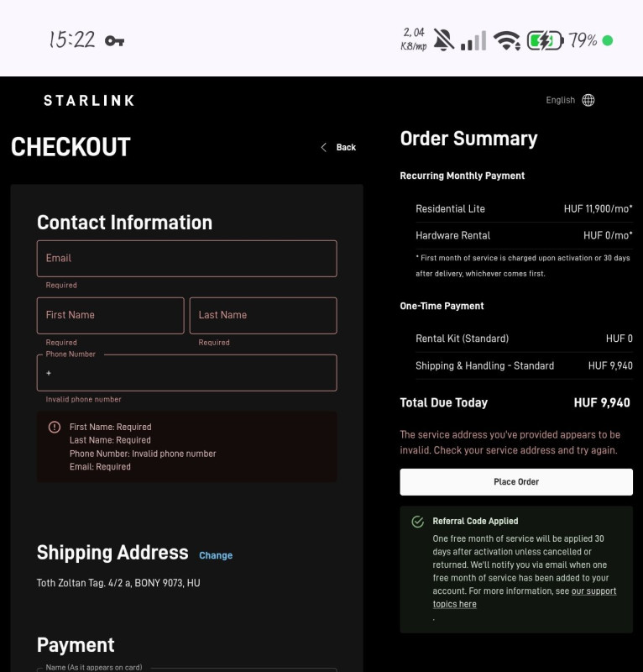Click the Starlink logo
The height and width of the screenshot is (672, 643).
pos(89,101)
